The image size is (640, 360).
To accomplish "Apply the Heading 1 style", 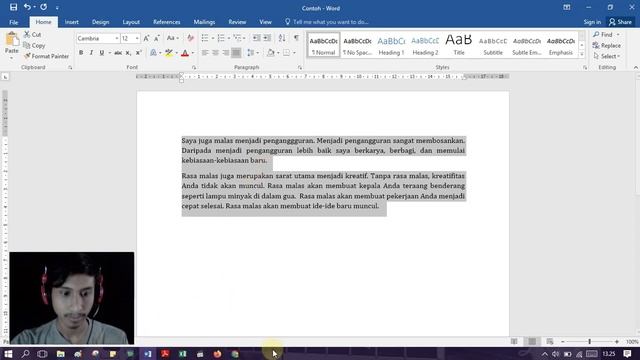I will (x=391, y=45).
